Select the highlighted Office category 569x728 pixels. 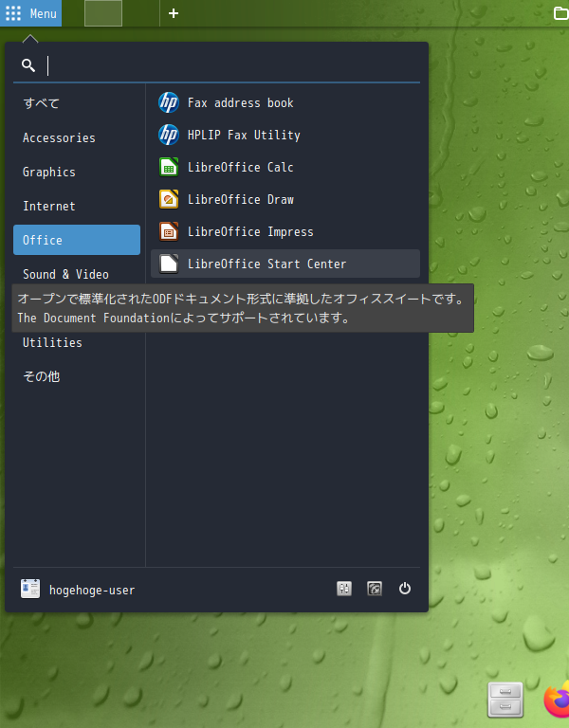click(x=77, y=240)
